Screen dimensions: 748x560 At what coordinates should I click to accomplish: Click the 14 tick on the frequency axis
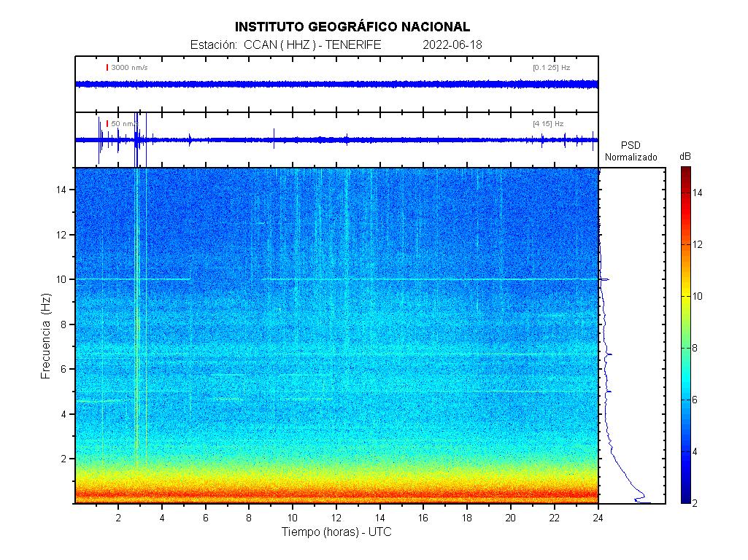point(63,190)
